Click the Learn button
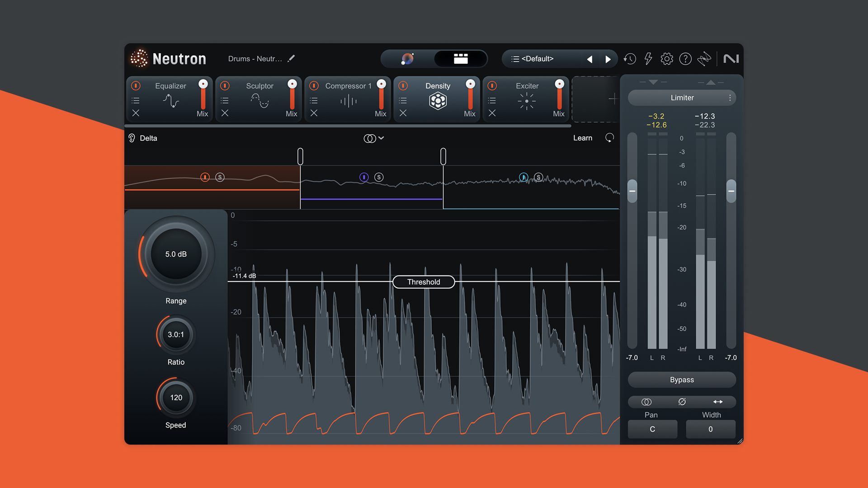 [582, 138]
